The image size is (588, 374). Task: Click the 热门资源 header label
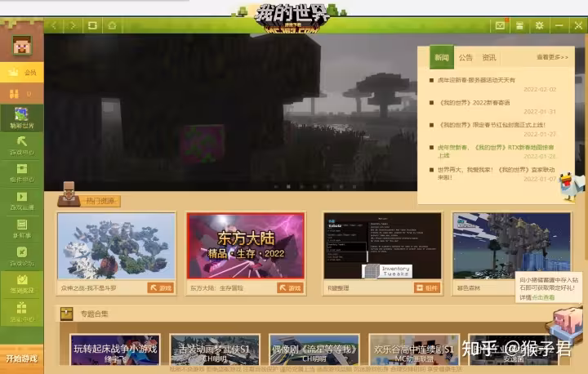click(x=100, y=201)
